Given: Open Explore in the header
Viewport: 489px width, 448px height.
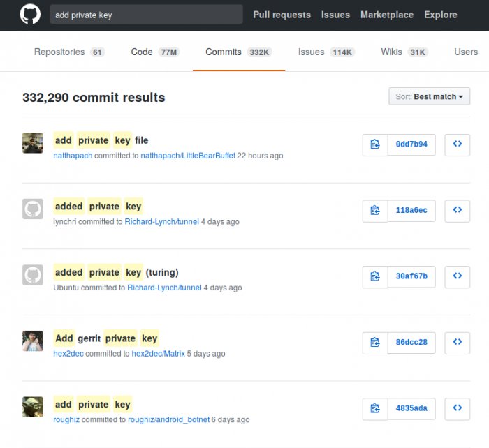Looking at the screenshot, I should pyautogui.click(x=441, y=15).
